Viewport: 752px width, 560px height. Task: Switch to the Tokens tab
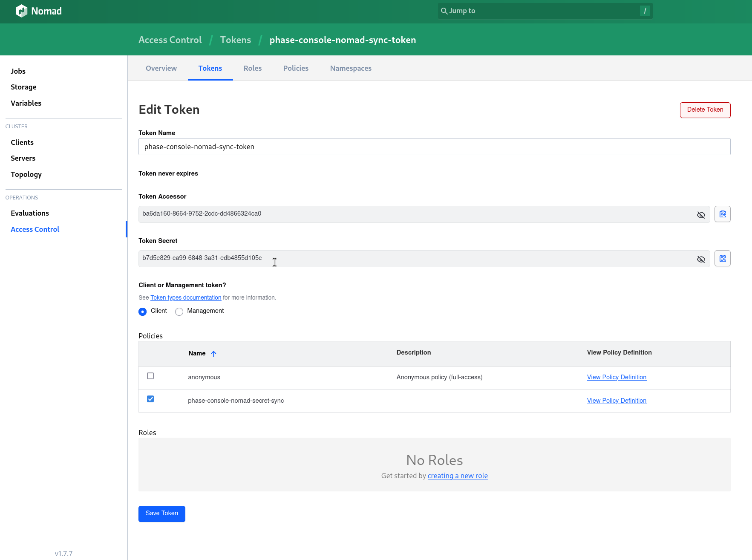click(x=210, y=68)
